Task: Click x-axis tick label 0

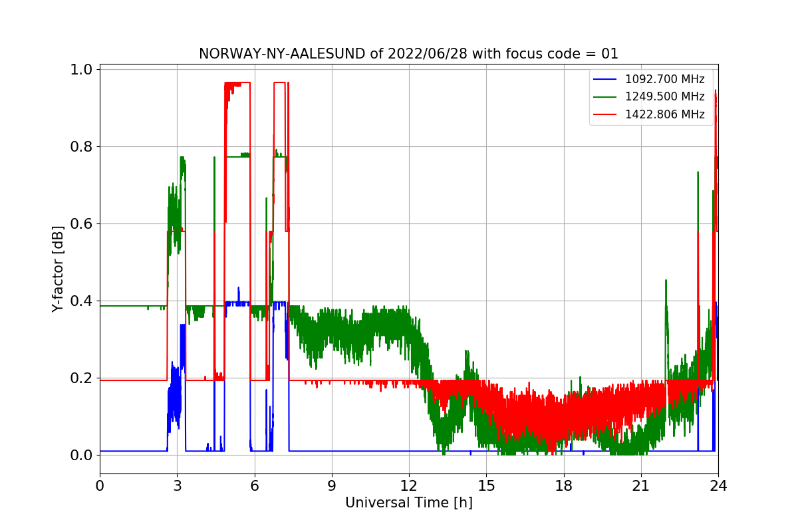Action: [100, 485]
